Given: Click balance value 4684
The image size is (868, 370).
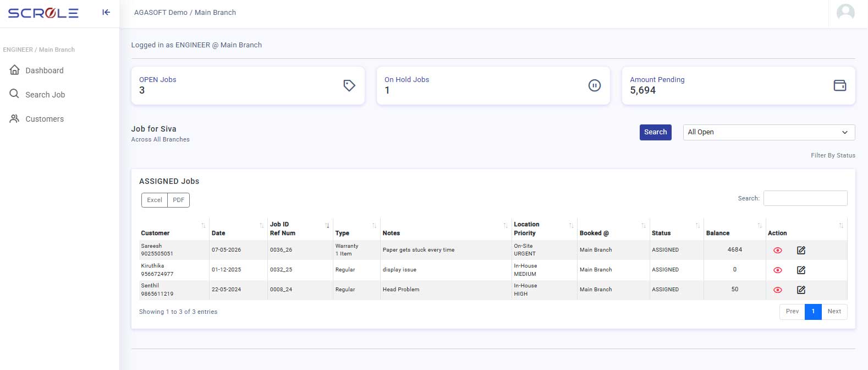Looking at the screenshot, I should click(735, 249).
